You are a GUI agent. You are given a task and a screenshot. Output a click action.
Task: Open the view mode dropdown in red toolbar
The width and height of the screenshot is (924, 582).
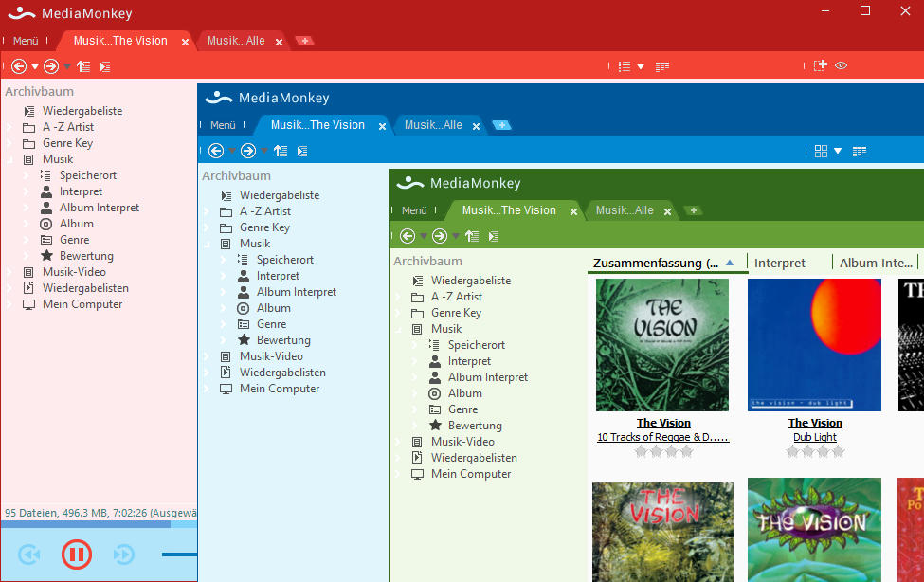pyautogui.click(x=641, y=66)
